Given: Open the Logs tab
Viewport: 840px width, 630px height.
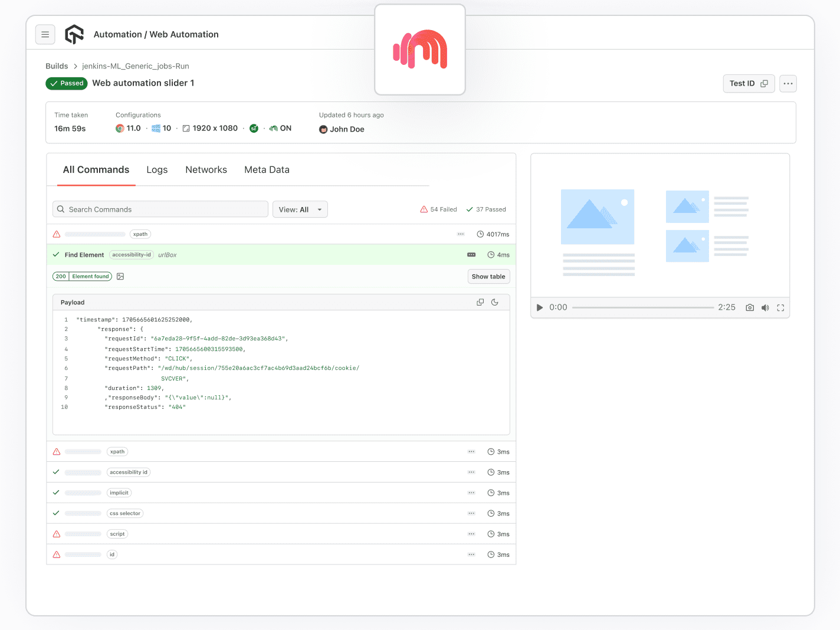Looking at the screenshot, I should (156, 170).
